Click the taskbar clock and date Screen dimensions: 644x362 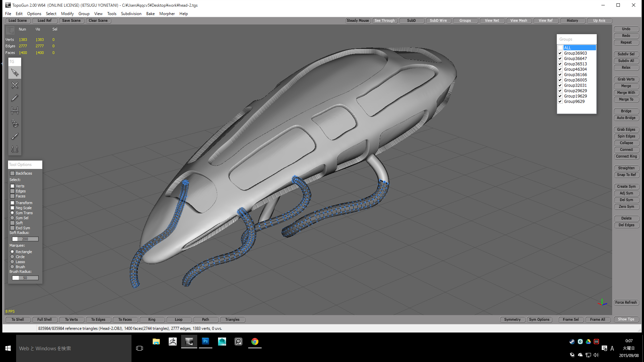629,348
